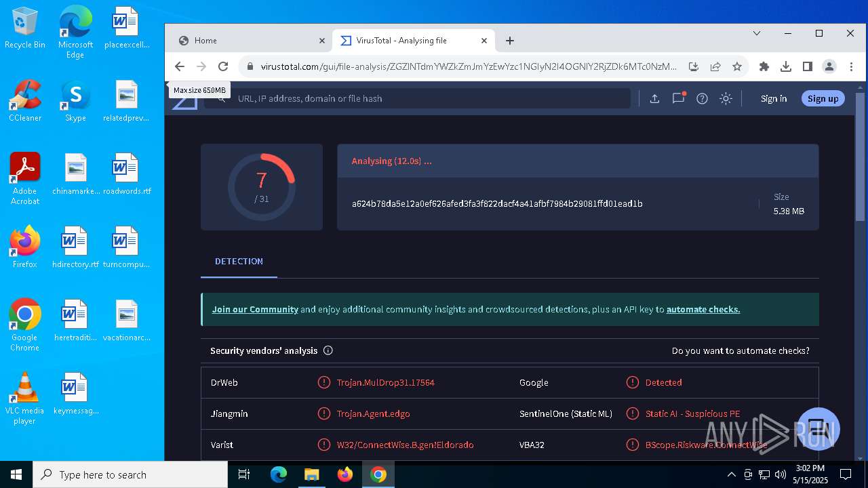The width and height of the screenshot is (868, 488).
Task: Click the VirusTotal upload file icon
Action: 654,98
